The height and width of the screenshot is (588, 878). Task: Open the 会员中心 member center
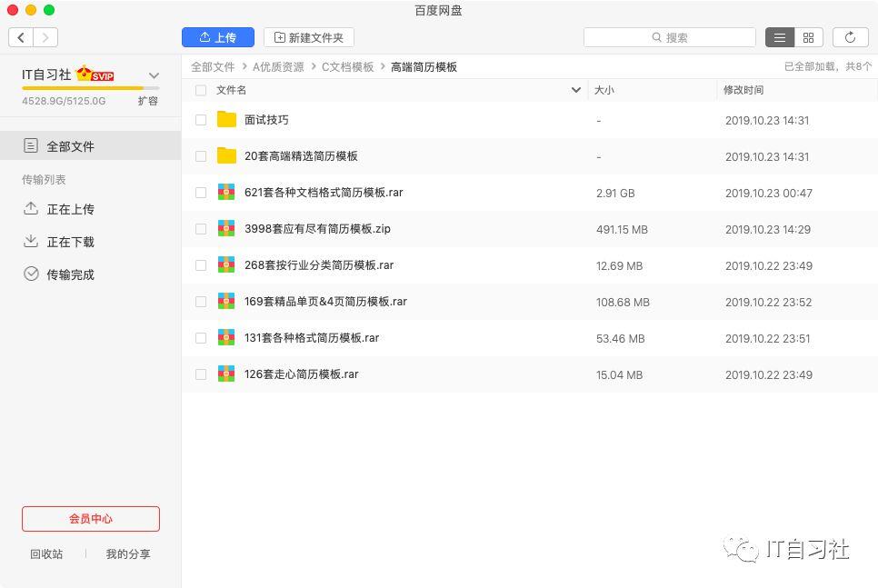point(90,518)
